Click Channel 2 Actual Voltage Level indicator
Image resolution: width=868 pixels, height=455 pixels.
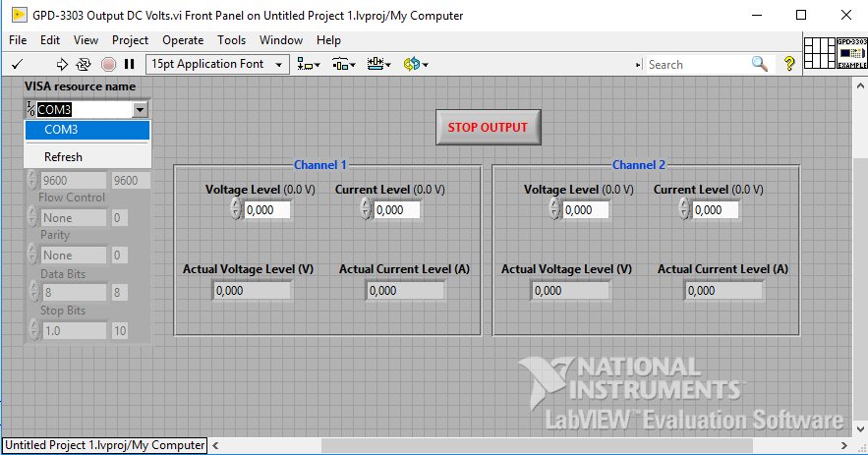pyautogui.click(x=570, y=291)
